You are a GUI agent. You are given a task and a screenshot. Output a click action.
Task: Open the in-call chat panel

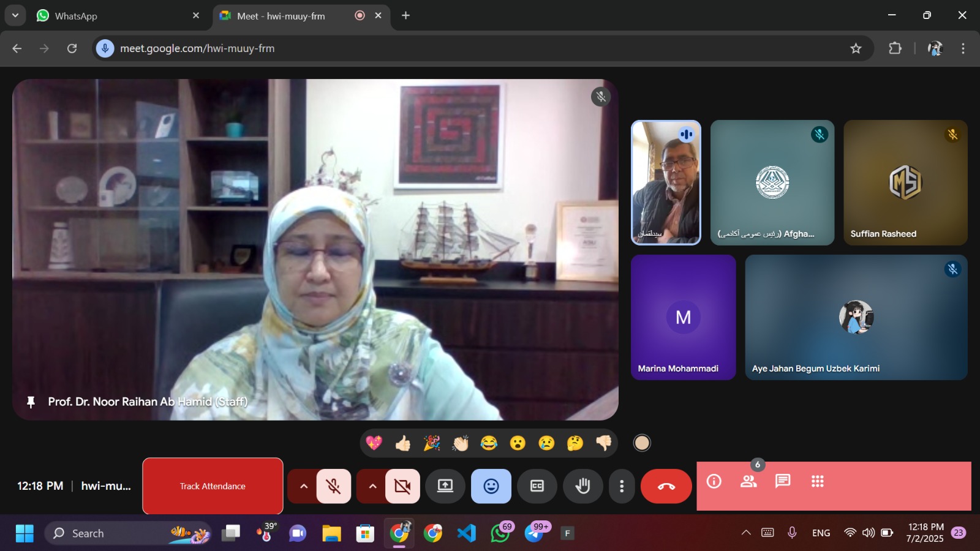(x=783, y=481)
